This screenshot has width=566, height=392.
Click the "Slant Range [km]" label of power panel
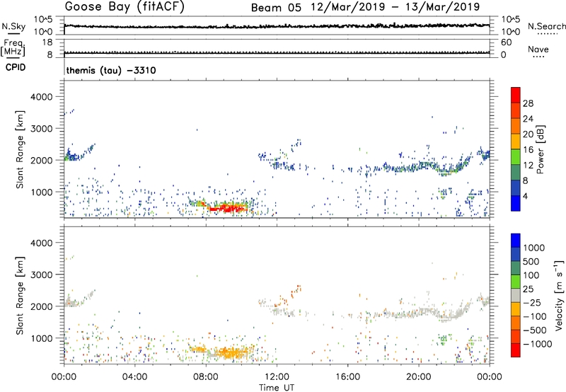20,149
